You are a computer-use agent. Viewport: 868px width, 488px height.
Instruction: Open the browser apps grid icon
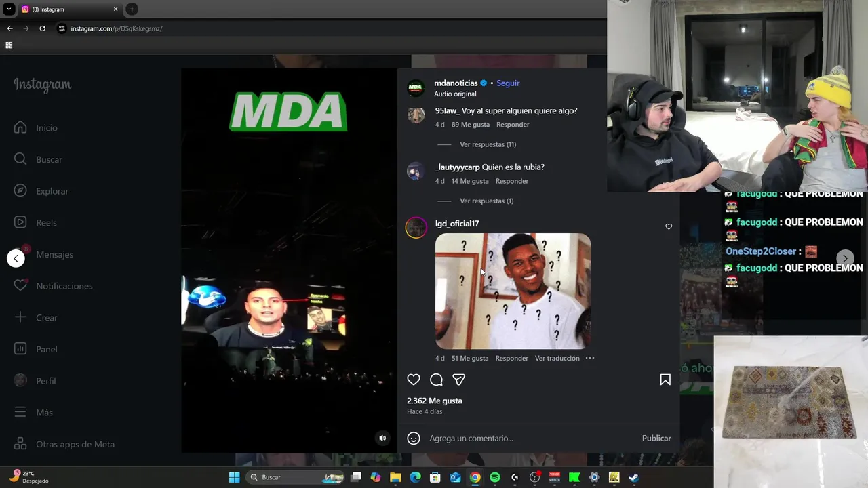(x=9, y=45)
